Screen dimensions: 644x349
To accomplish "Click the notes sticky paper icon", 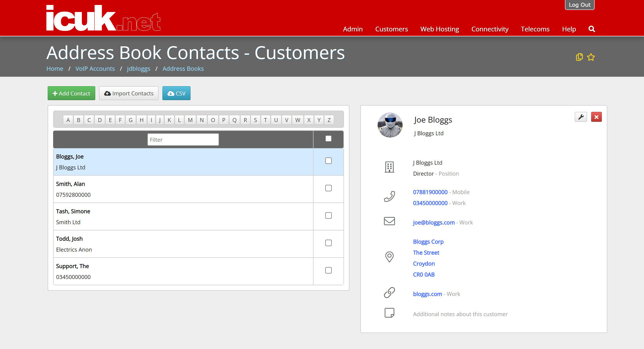I will click(389, 313).
